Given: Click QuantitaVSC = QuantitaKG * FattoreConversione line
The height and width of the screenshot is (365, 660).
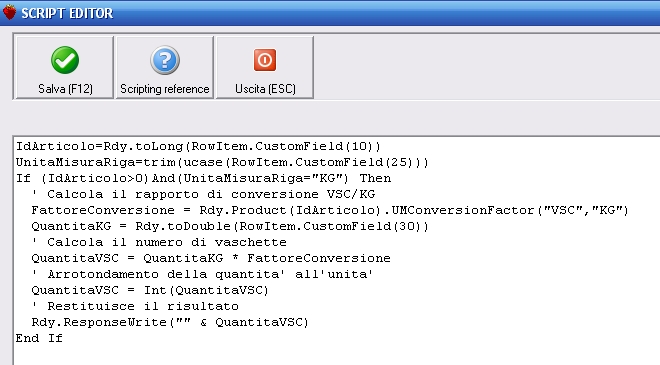Looking at the screenshot, I should (x=211, y=258).
